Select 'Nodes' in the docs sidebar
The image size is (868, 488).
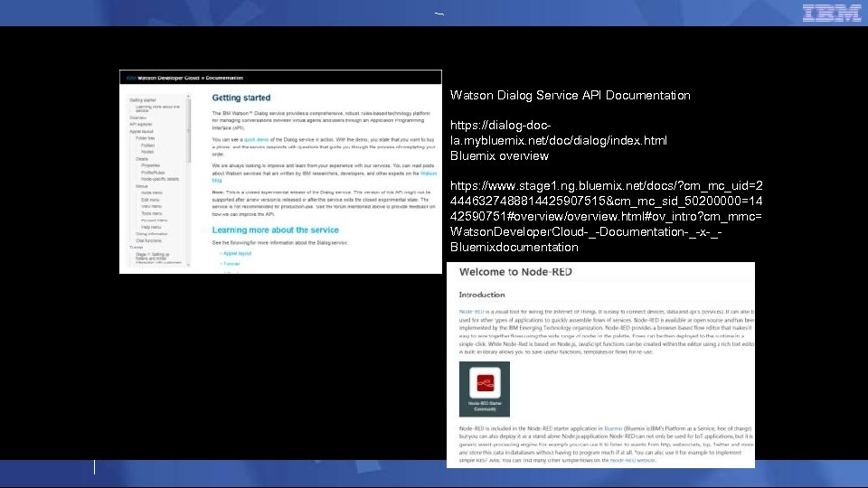pos(147,152)
